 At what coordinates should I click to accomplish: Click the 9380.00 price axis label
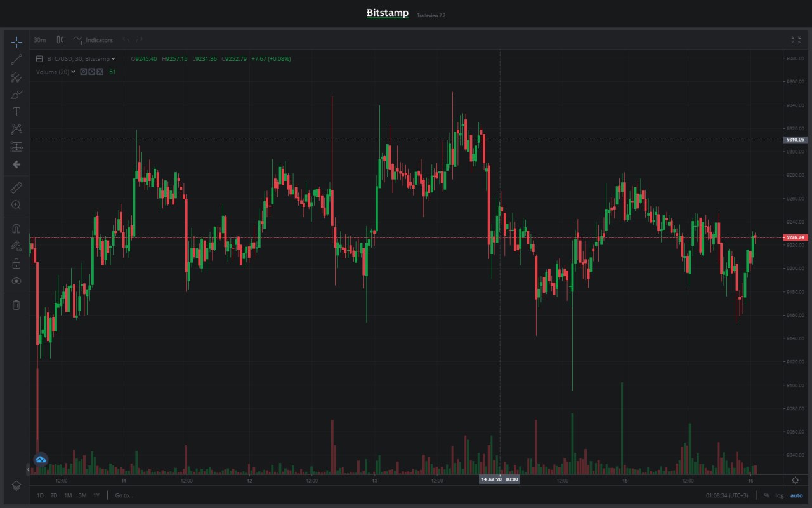[x=796, y=58]
